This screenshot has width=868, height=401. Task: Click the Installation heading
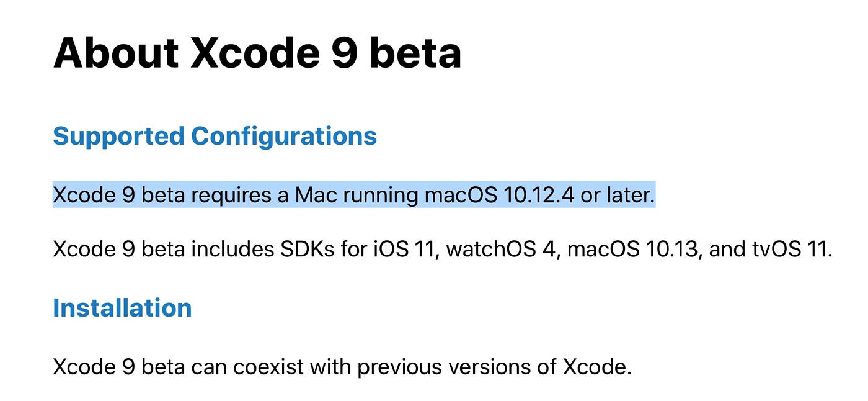(122, 308)
